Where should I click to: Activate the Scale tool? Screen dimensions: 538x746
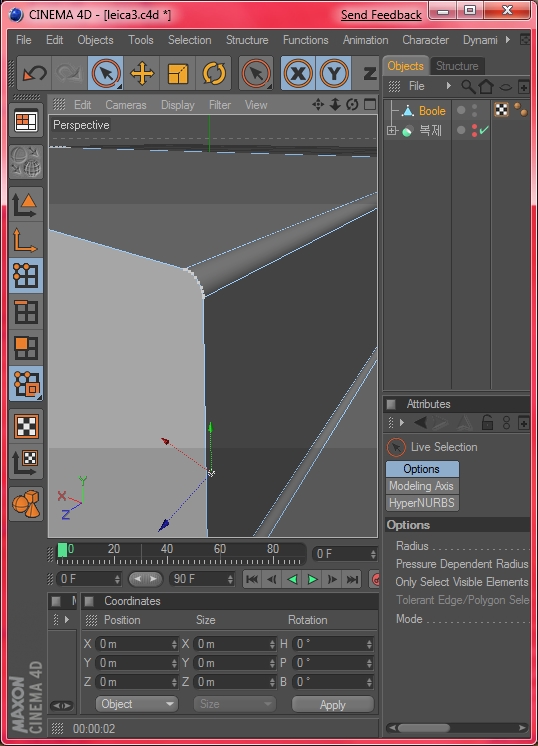pyautogui.click(x=178, y=73)
